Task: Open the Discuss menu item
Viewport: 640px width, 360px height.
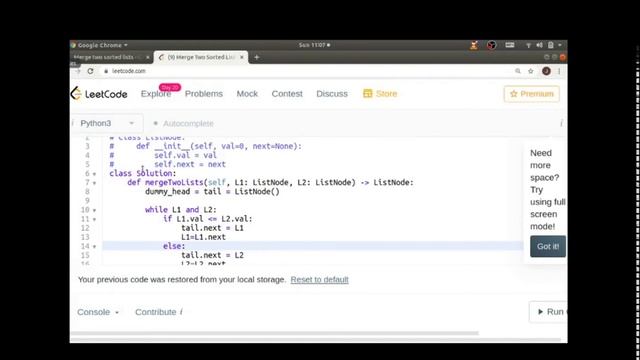Action: (332, 93)
